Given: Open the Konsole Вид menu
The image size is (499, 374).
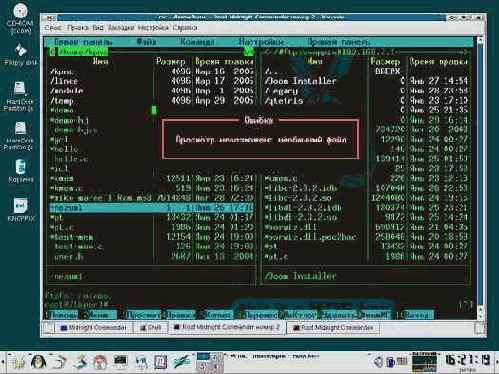Looking at the screenshot, I should pos(98,28).
